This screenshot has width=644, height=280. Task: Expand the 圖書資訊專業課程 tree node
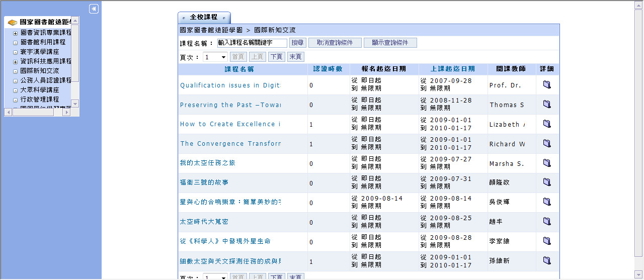(x=16, y=33)
